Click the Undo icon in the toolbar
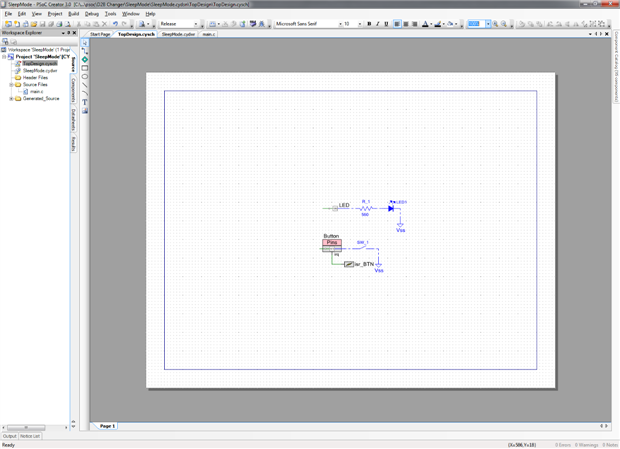Image resolution: width=620 pixels, height=449 pixels. point(115,24)
